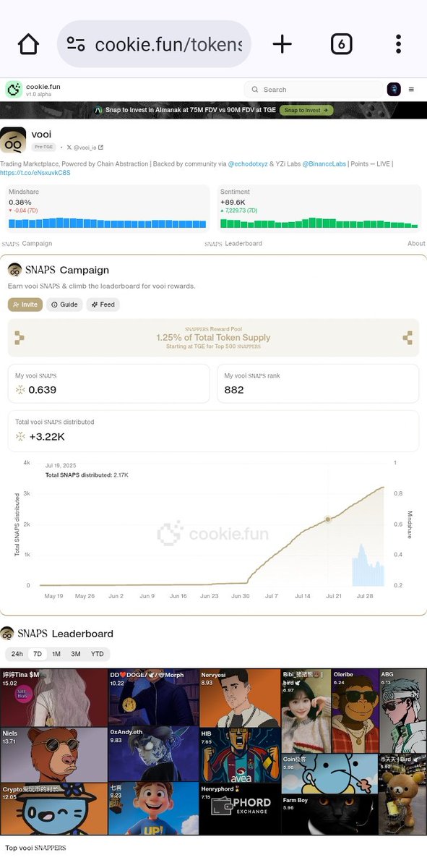Open the Guide button
The width and height of the screenshot is (427, 868).
click(x=64, y=305)
